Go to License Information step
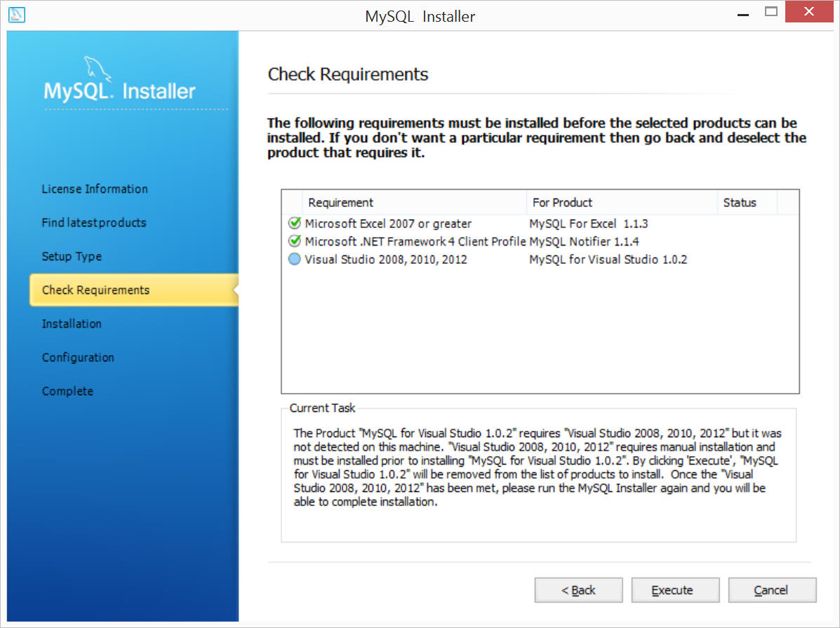 pyautogui.click(x=95, y=189)
